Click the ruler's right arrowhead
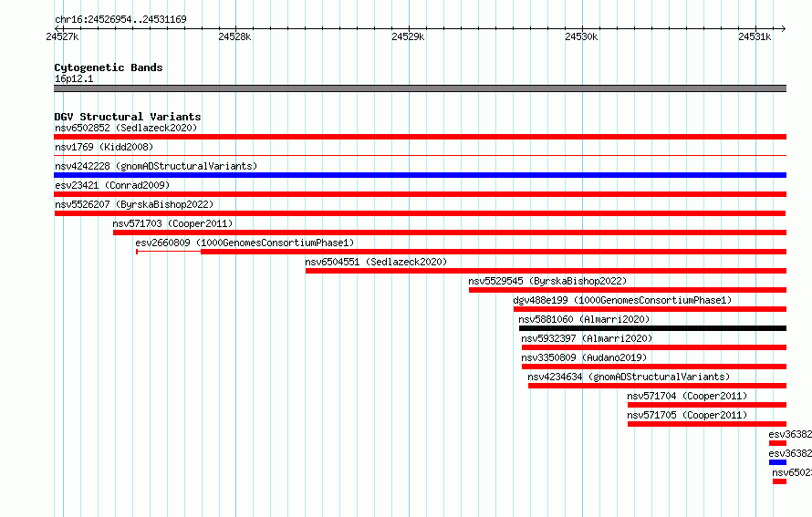Screen dimensions: 812x517 point(784,28)
